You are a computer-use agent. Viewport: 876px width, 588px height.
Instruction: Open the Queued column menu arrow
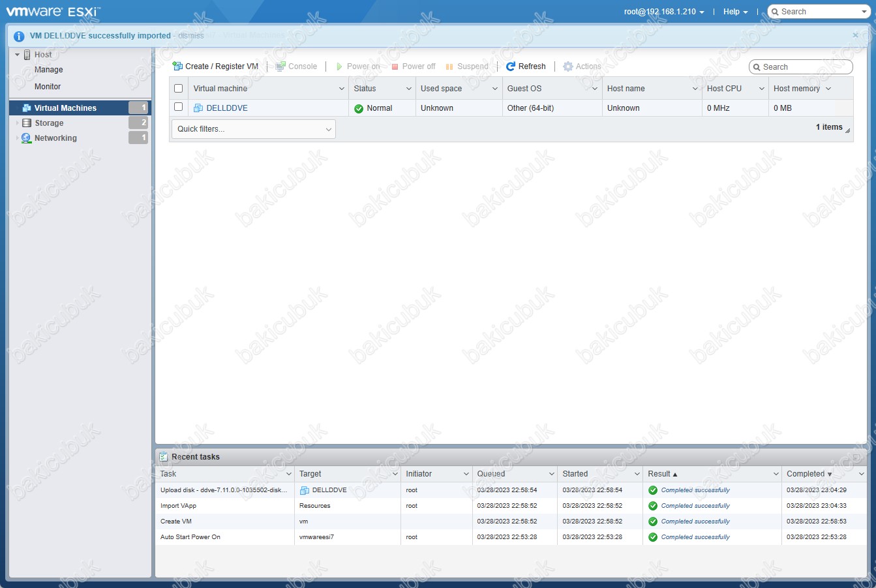[x=552, y=474]
